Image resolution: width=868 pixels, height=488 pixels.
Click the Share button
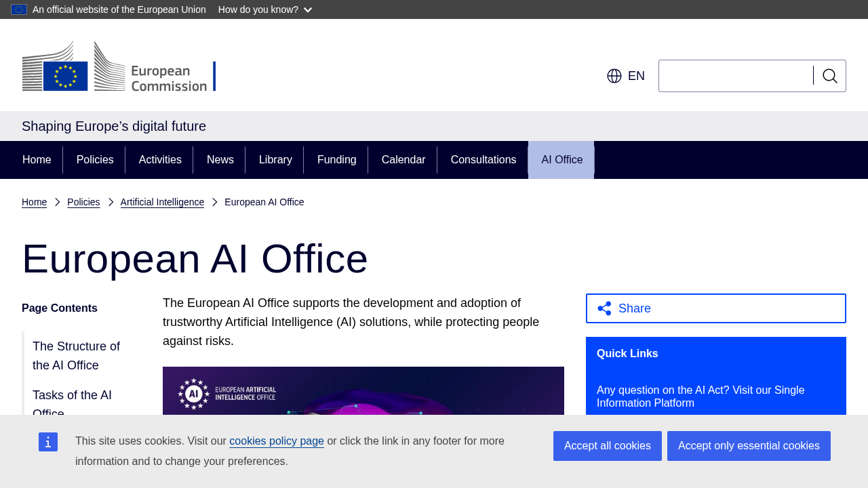716,308
